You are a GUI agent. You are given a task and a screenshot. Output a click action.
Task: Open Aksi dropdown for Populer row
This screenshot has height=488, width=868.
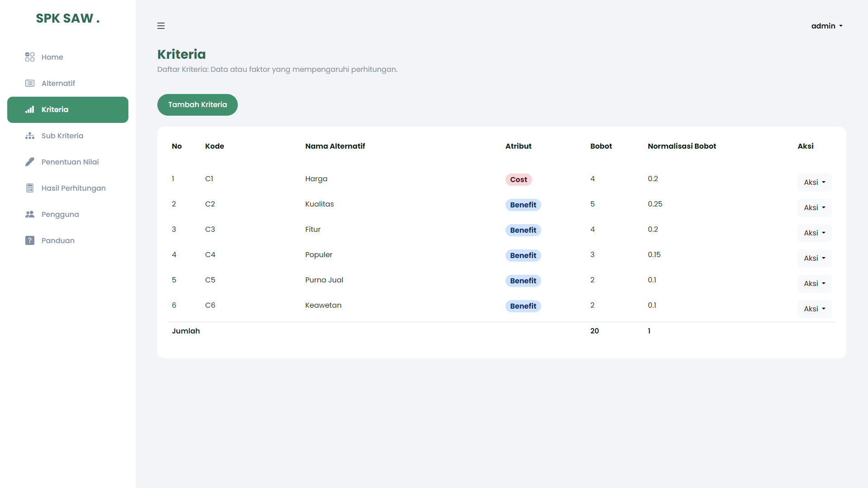[x=814, y=258]
